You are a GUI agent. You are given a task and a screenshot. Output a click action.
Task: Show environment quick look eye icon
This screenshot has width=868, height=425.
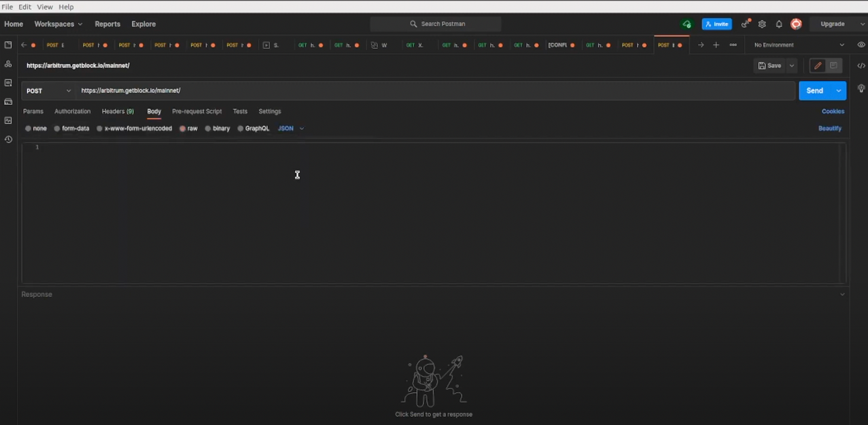pyautogui.click(x=861, y=45)
